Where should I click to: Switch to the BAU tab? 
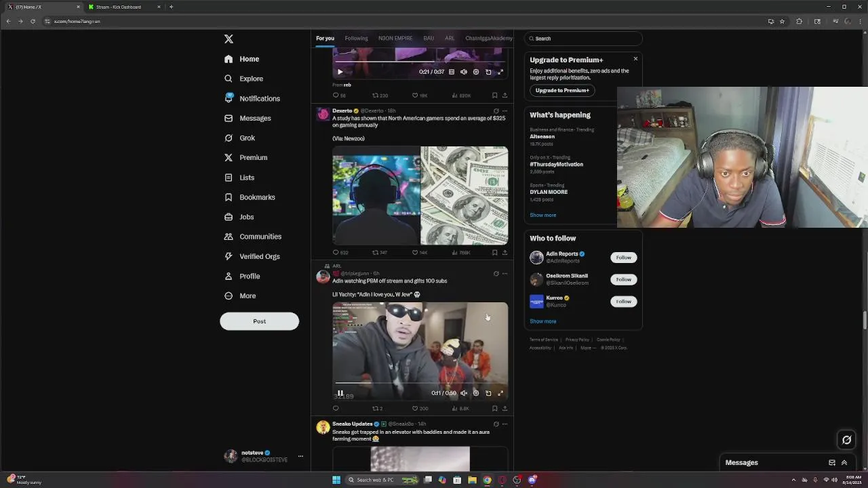pyautogui.click(x=429, y=39)
